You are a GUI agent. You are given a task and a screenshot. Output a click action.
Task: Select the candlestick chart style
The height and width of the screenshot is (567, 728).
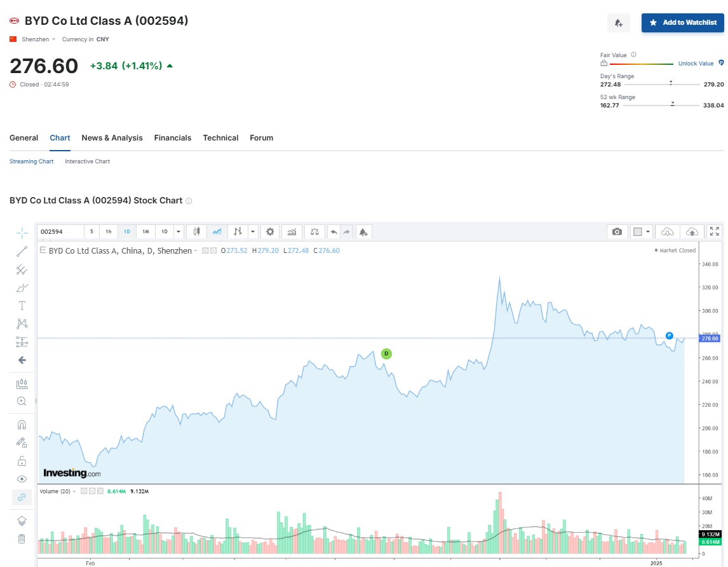click(197, 231)
